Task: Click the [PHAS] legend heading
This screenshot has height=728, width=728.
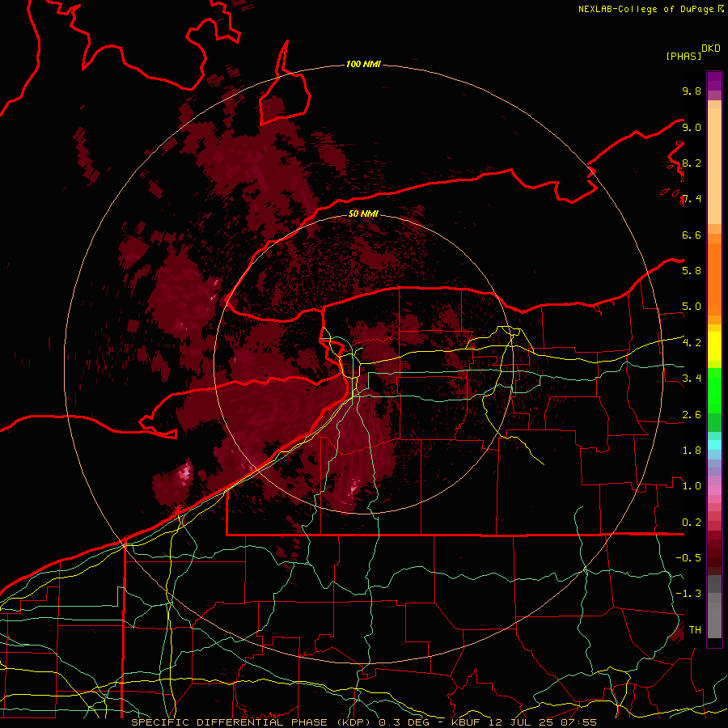Action: pos(684,56)
